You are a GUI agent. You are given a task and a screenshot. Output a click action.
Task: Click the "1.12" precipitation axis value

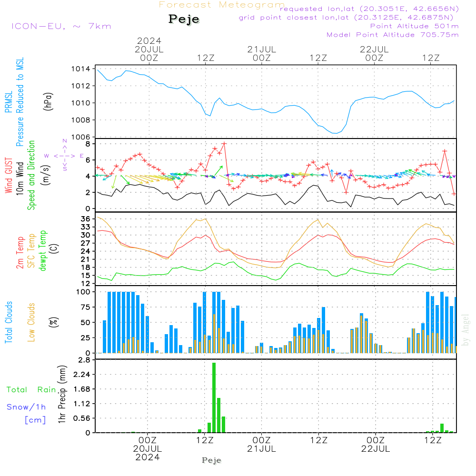82,404
